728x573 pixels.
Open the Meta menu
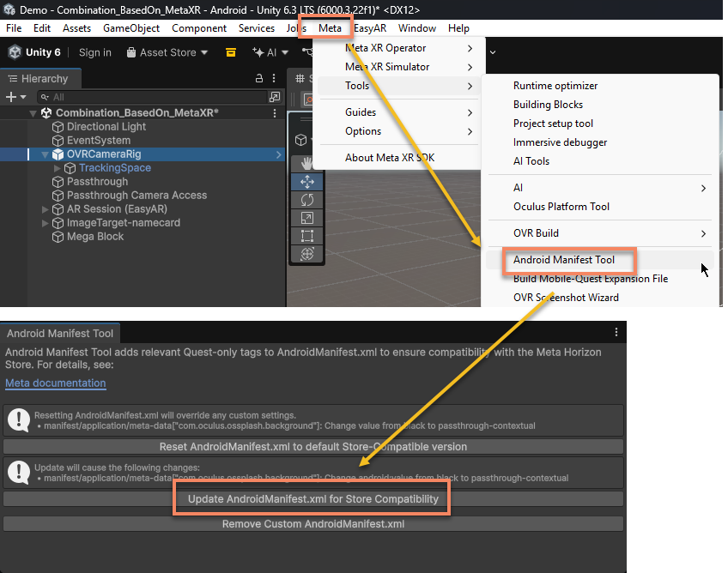[330, 28]
